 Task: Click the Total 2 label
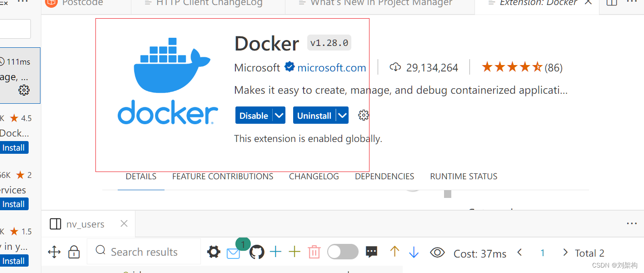point(589,253)
